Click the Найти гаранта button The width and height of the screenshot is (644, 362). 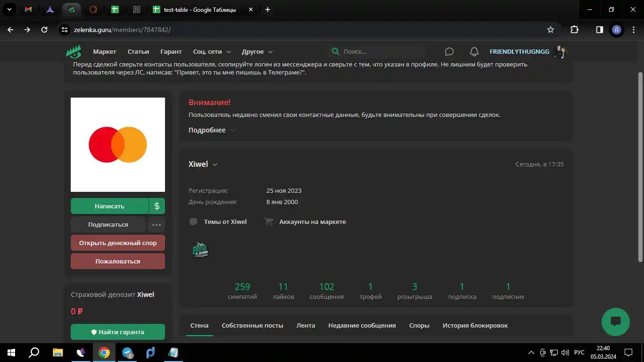tap(118, 332)
